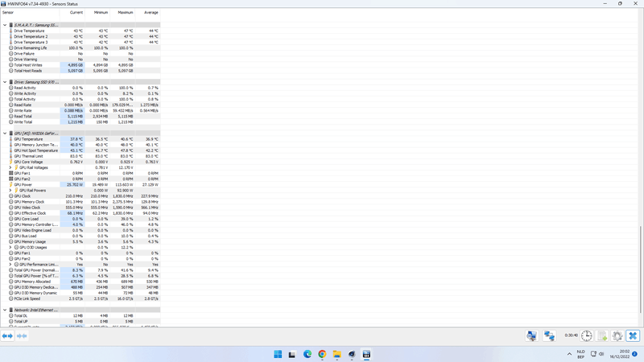Collapse the Drive: Samsung SSD 970 group
This screenshot has width=644, height=362.
tap(5, 82)
